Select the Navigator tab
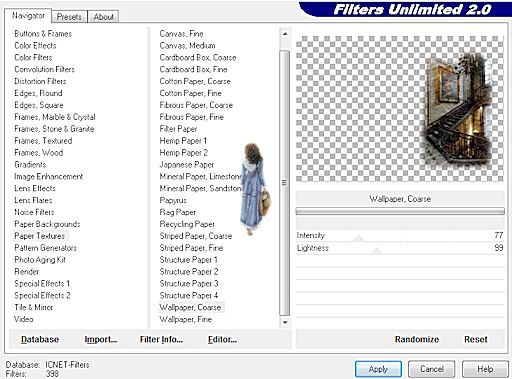 click(28, 15)
